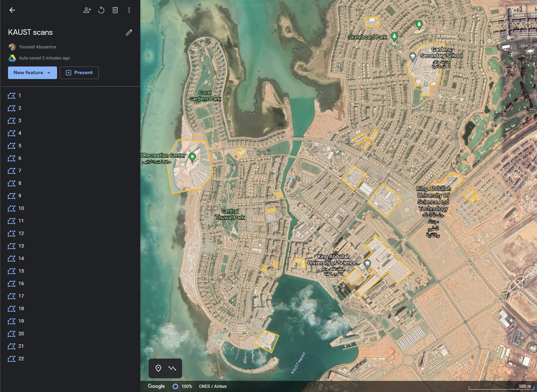Open the New feature dropdown
Screen dimensions: 537x392
point(32,73)
